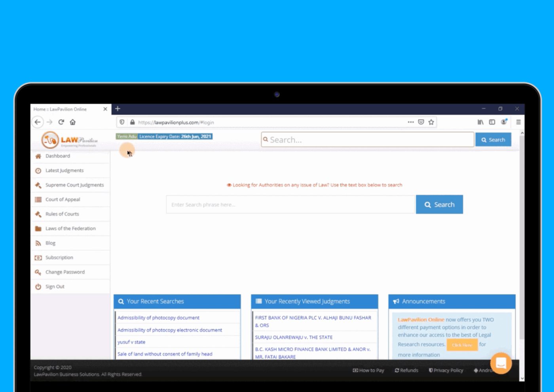This screenshot has height=392, width=554.
Task: Open the Refunds footer link
Action: (x=406, y=371)
